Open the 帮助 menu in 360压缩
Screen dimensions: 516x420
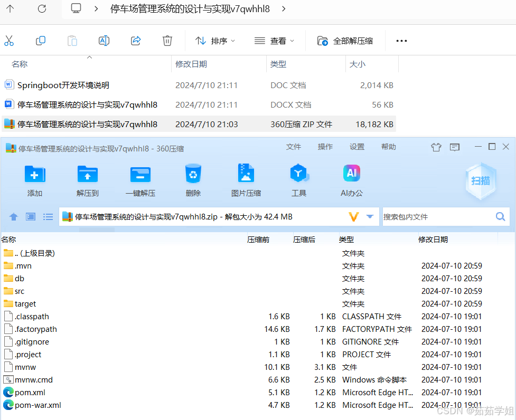click(389, 147)
